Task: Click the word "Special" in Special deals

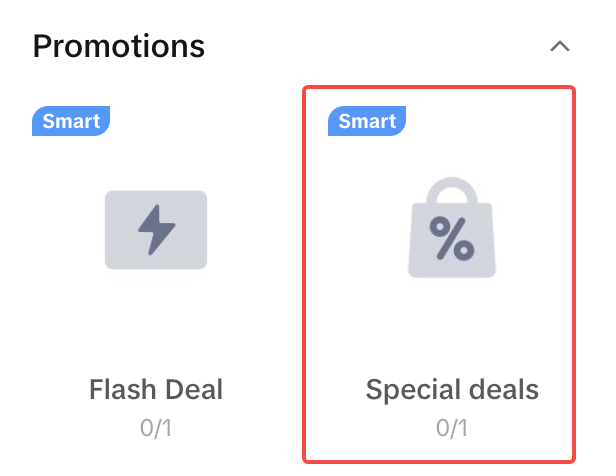Action: 406,389
